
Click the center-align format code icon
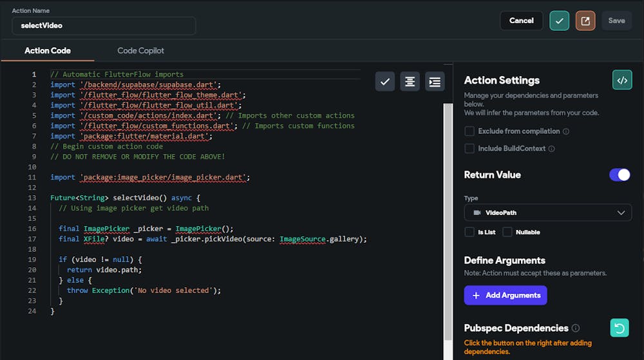point(410,81)
